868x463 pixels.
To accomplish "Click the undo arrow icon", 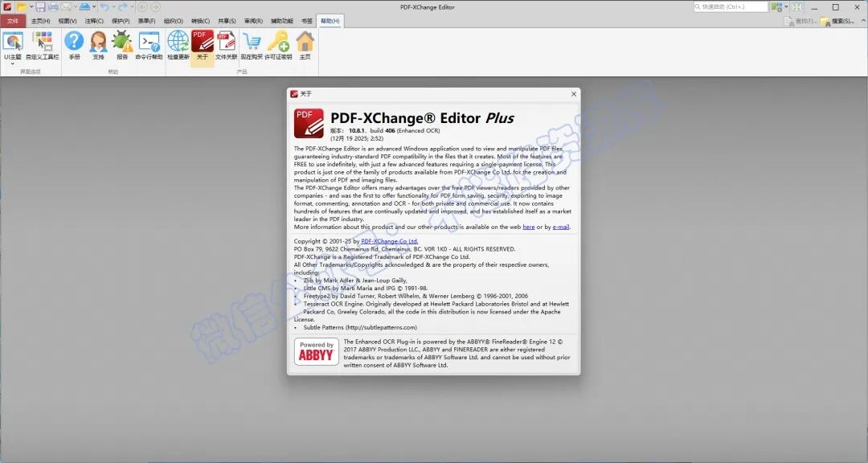I will coord(104,6).
